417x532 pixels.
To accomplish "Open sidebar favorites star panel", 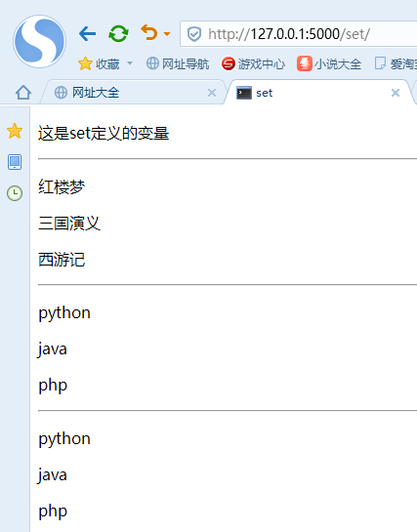I will click(15, 131).
